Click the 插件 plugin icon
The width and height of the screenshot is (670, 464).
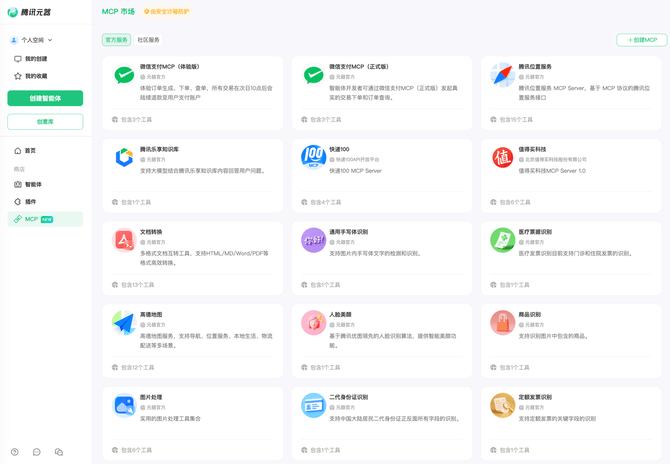[18, 202]
